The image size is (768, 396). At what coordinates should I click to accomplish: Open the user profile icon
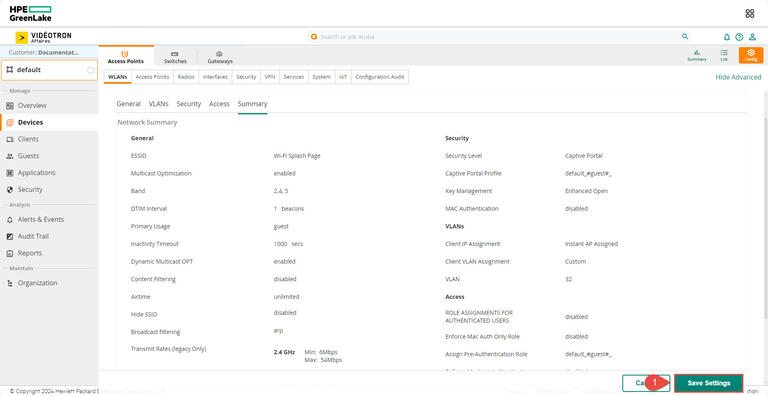[752, 37]
